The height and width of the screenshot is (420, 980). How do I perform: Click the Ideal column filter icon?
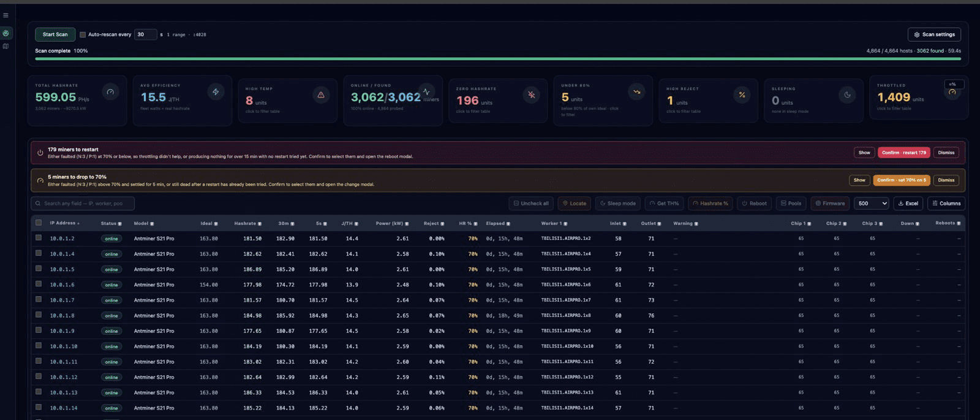pyautogui.click(x=216, y=224)
